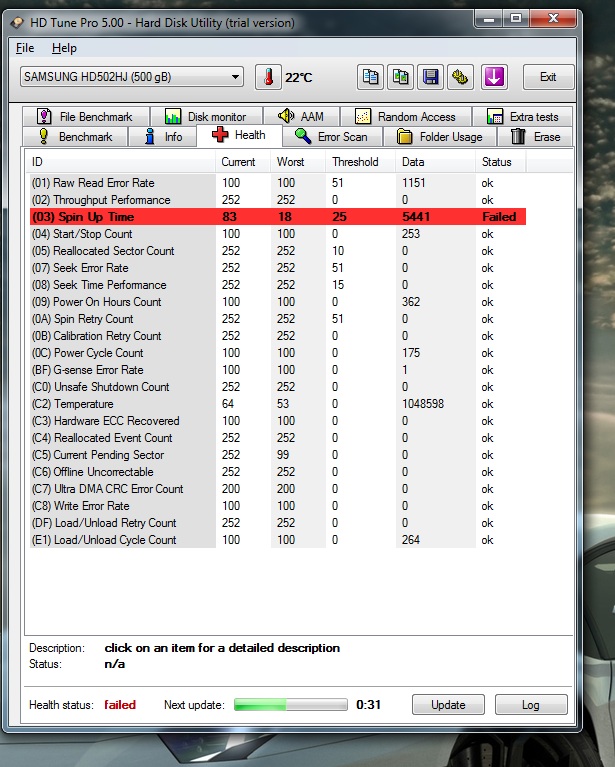The height and width of the screenshot is (767, 615).
Task: Open the drive selection dropdown SAMSUNG HD502HJ
Action: pyautogui.click(x=132, y=77)
